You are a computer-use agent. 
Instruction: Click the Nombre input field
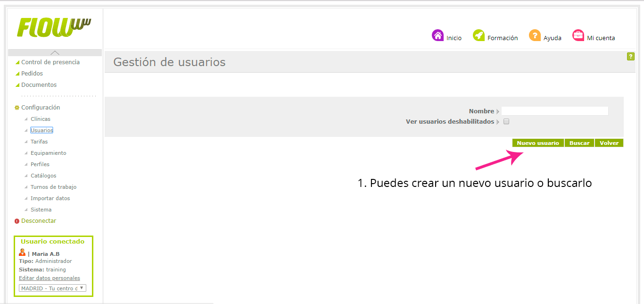click(555, 111)
